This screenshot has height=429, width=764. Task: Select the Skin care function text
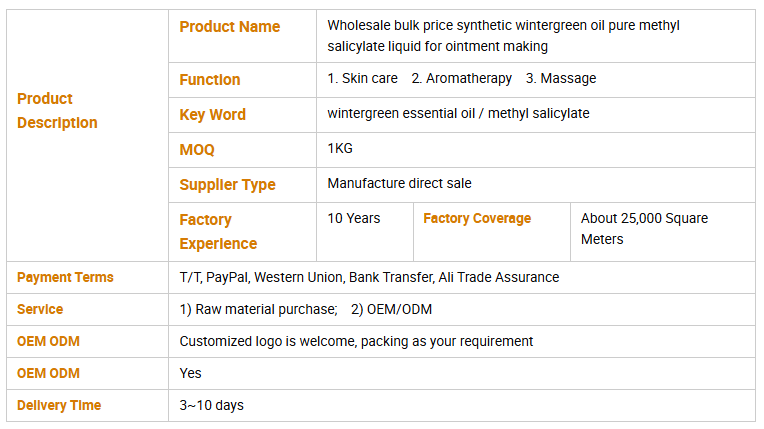pos(362,79)
